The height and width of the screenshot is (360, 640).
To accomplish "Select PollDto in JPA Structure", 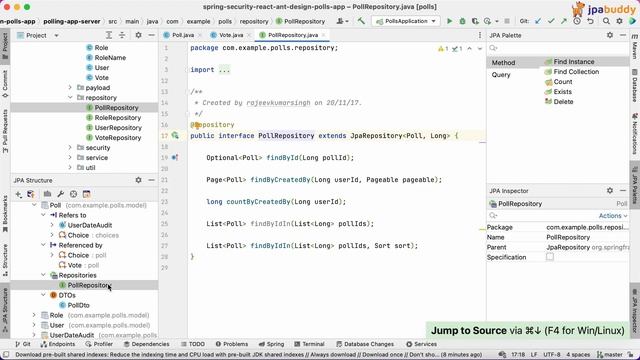I will click(74, 305).
